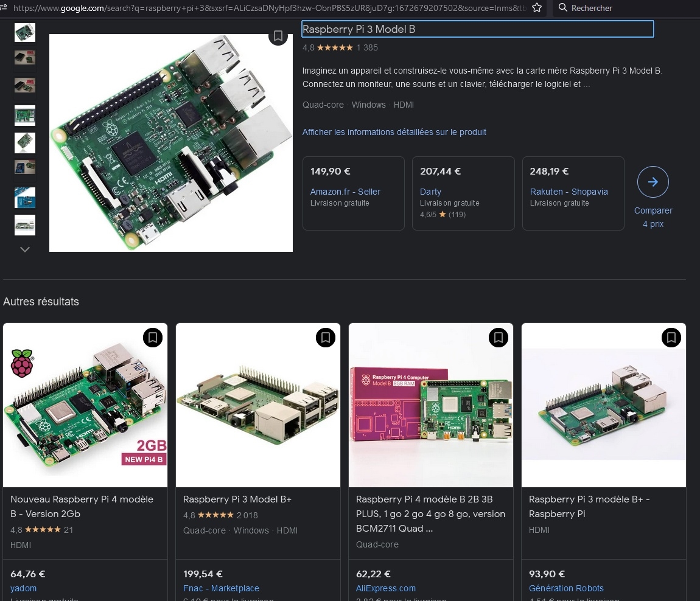700x601 pixels.
Task: Save the Raspberry Pi 4 8GB RAM card
Action: point(499,337)
